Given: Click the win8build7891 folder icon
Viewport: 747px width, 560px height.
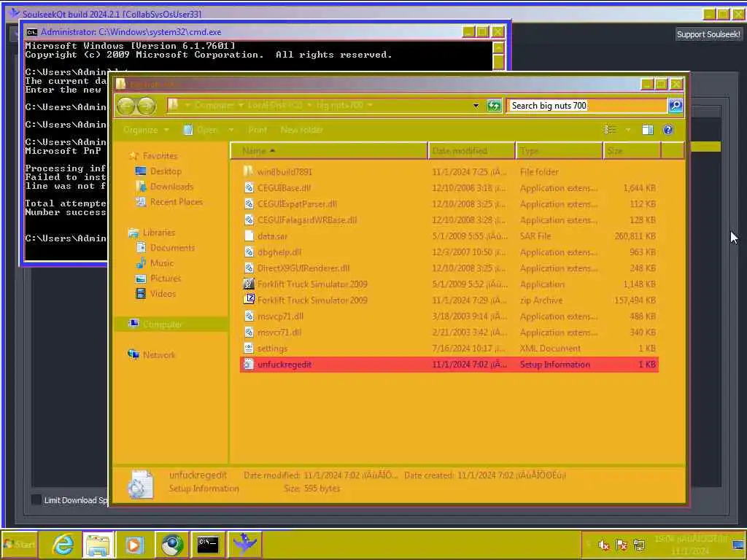Looking at the screenshot, I should 248,171.
